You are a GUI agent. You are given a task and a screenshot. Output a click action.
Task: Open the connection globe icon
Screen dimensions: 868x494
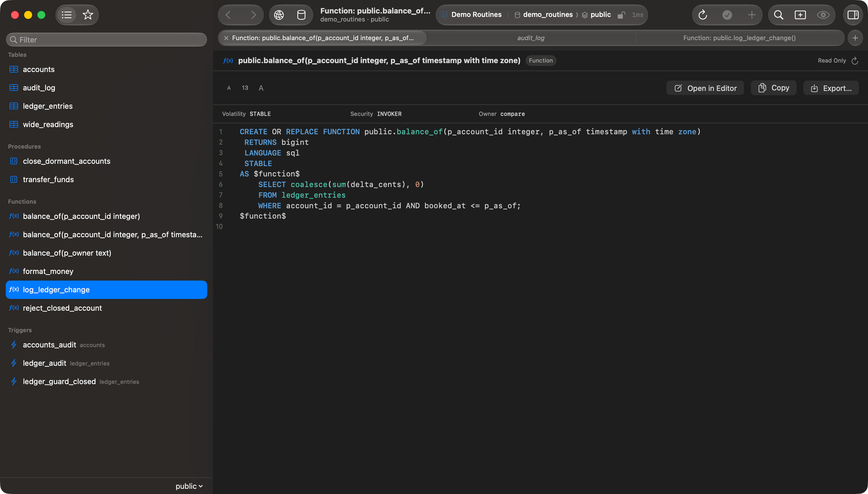click(x=279, y=15)
